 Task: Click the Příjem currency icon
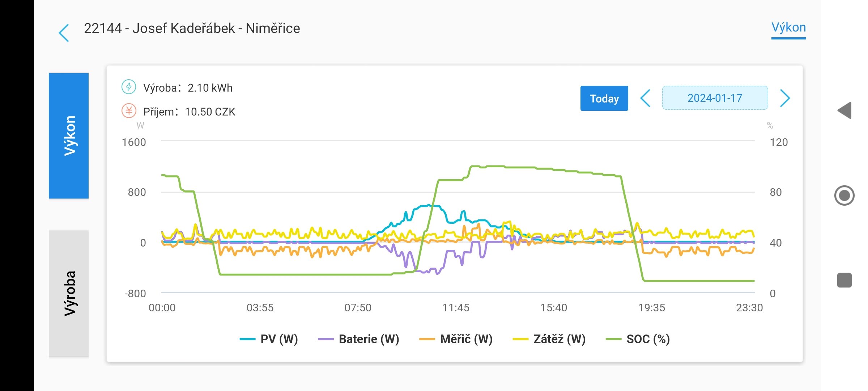click(x=129, y=111)
